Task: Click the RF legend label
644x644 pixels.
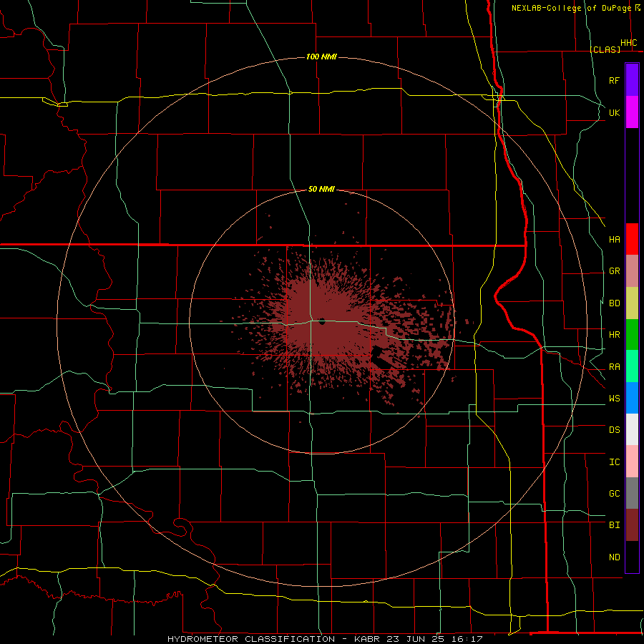Action: 614,80
